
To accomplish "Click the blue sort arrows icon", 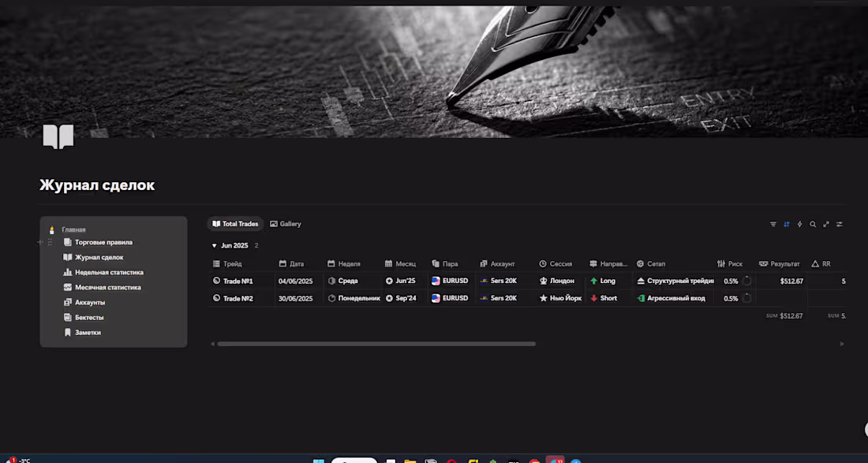I will point(786,223).
